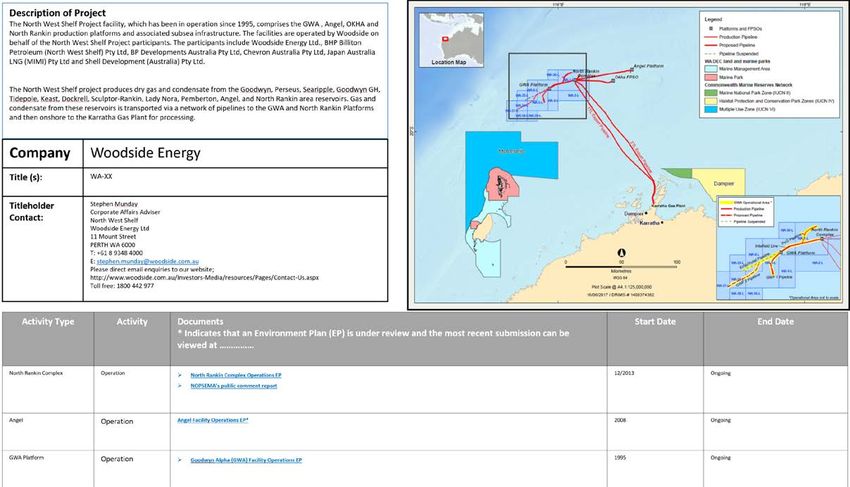
Task: Click the bullet arrow beside NOPSEMA's public comment report
Action: click(x=179, y=386)
